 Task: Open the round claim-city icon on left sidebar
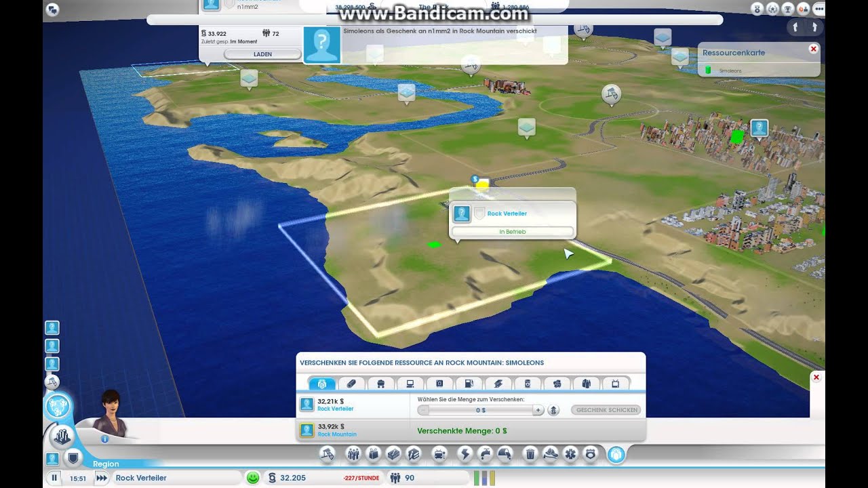52,382
